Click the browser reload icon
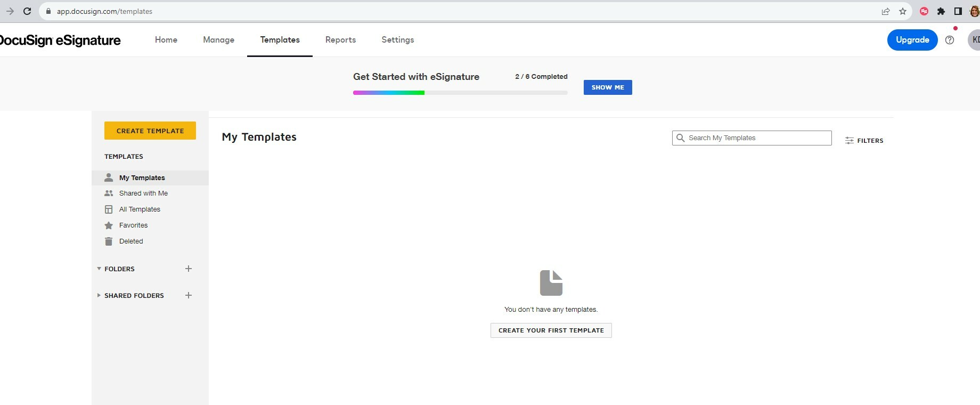Screen dimensions: 980x405 27,11
